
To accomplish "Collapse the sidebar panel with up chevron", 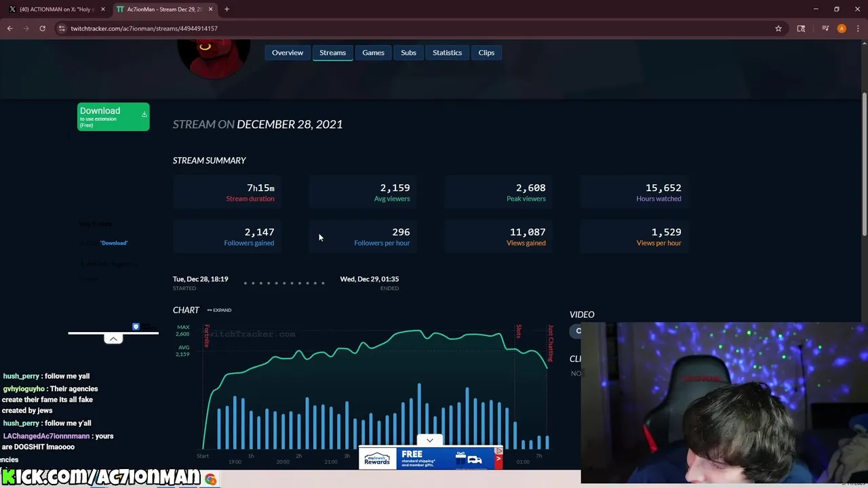I will tap(113, 339).
